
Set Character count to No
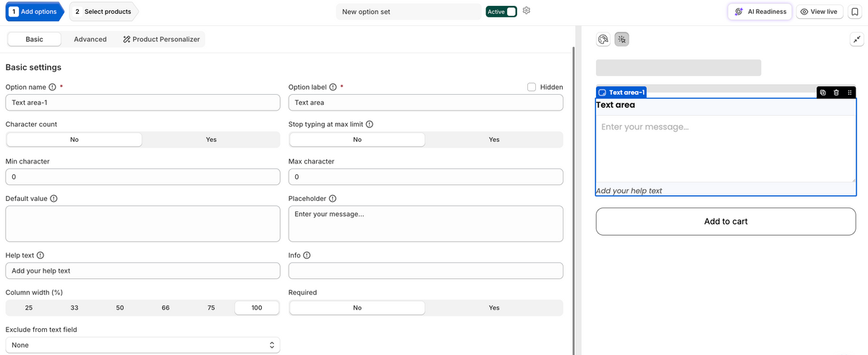(75, 140)
